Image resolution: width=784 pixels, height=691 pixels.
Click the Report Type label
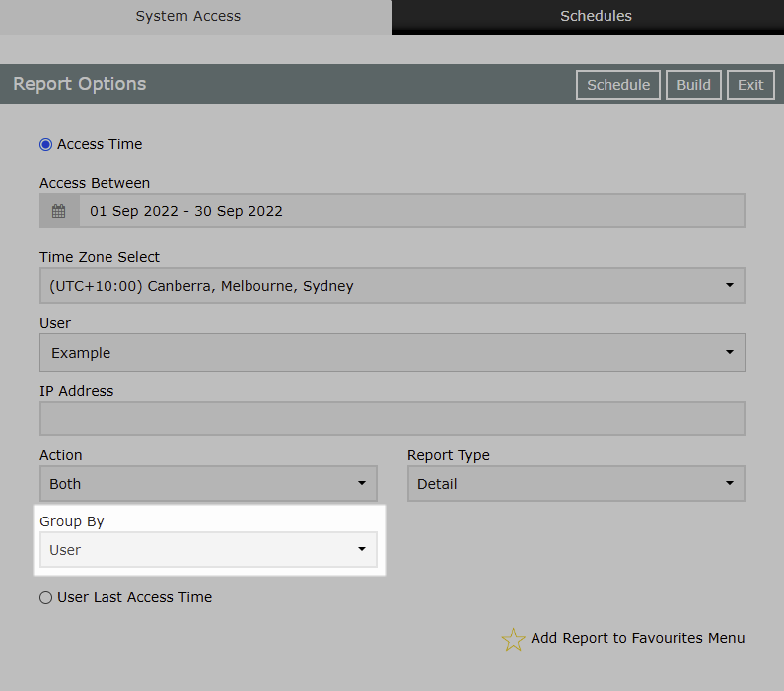pos(449,455)
